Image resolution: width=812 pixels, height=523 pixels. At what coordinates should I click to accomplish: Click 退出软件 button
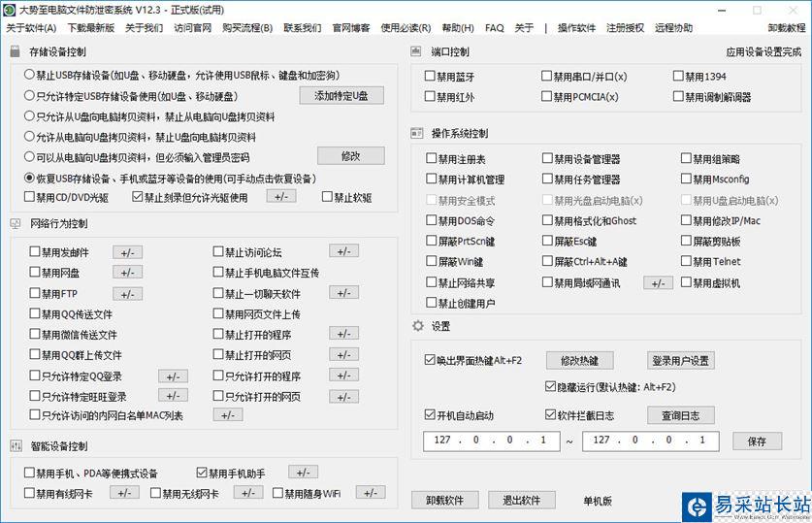(x=522, y=501)
